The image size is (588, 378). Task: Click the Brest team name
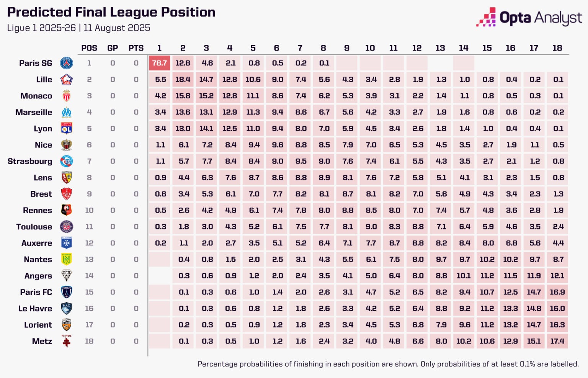(41, 194)
